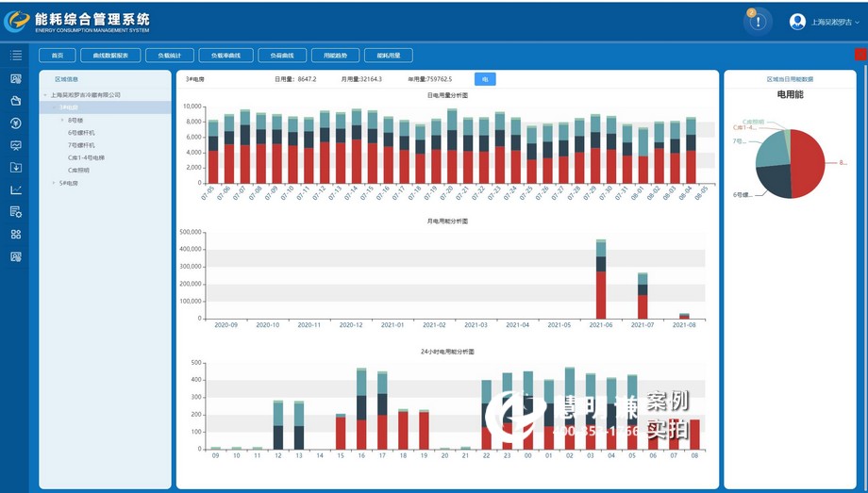Image resolution: width=868 pixels, height=493 pixels.
Task: Click the alert notification bell with badge
Action: click(x=758, y=22)
